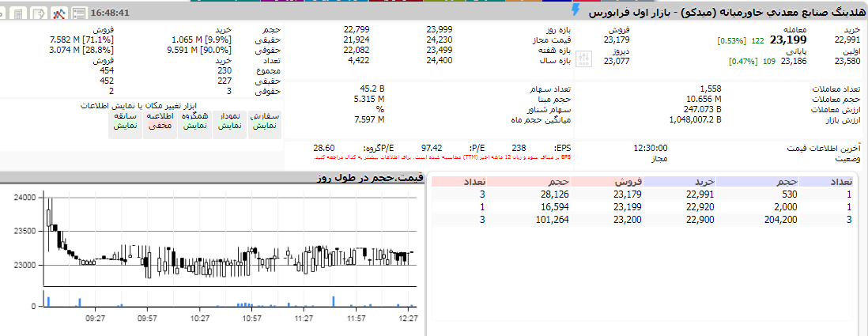The image size is (868, 336).
Task: Click the last trade price 23,199
Action: point(789,40)
